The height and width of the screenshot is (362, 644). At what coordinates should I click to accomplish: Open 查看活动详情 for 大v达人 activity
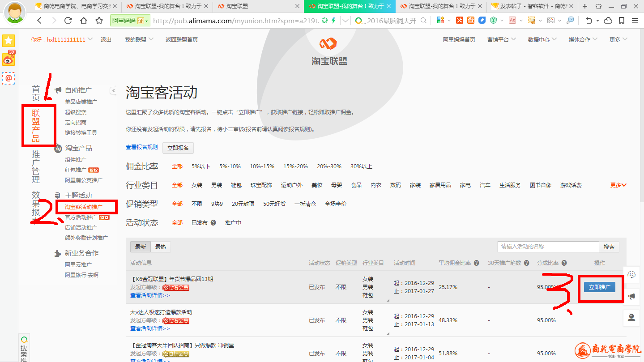click(x=150, y=328)
